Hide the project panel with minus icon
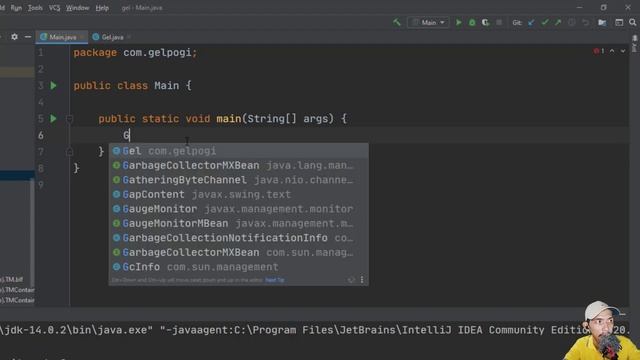The width and height of the screenshot is (640, 360). [x=28, y=37]
